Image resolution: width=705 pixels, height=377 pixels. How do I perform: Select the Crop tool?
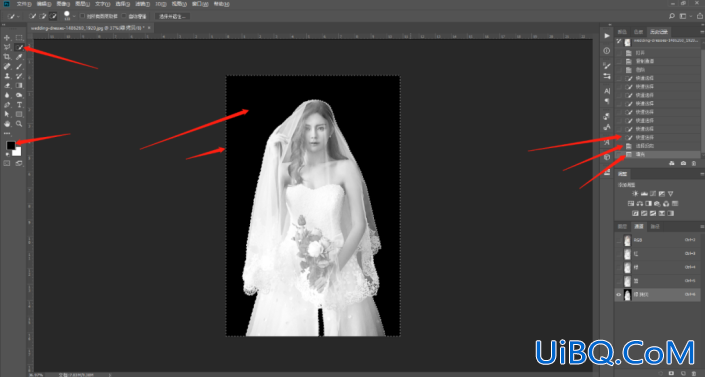7,57
